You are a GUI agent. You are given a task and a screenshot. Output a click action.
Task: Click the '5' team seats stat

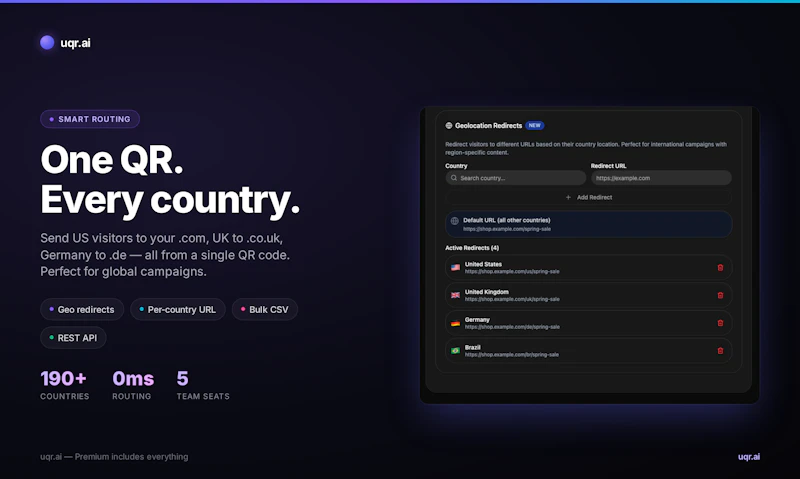click(183, 379)
